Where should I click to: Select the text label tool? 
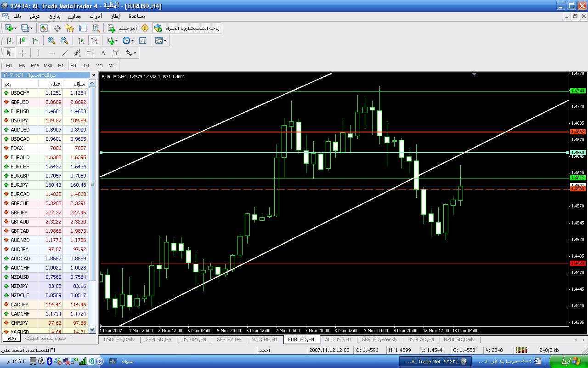point(116,53)
